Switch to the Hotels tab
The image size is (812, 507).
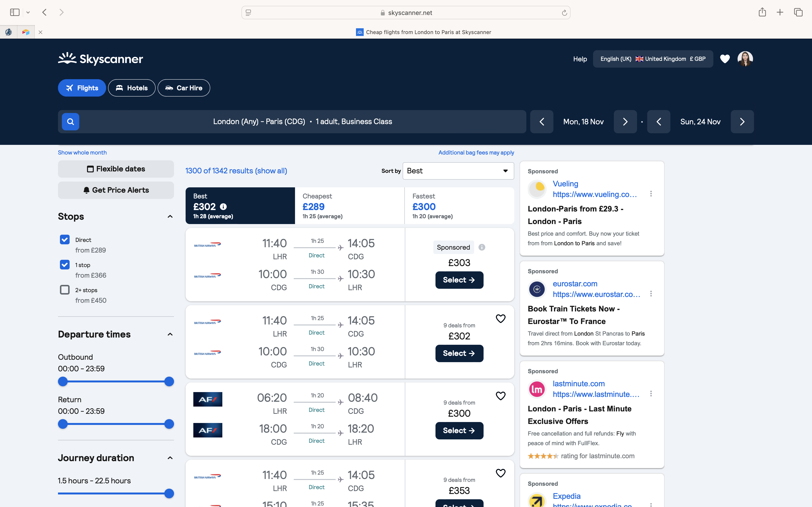(131, 88)
